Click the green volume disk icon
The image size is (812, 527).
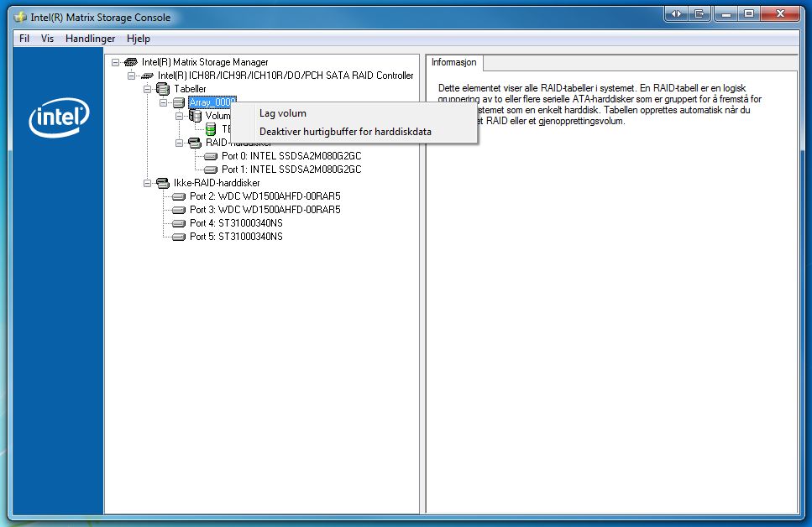coord(211,129)
